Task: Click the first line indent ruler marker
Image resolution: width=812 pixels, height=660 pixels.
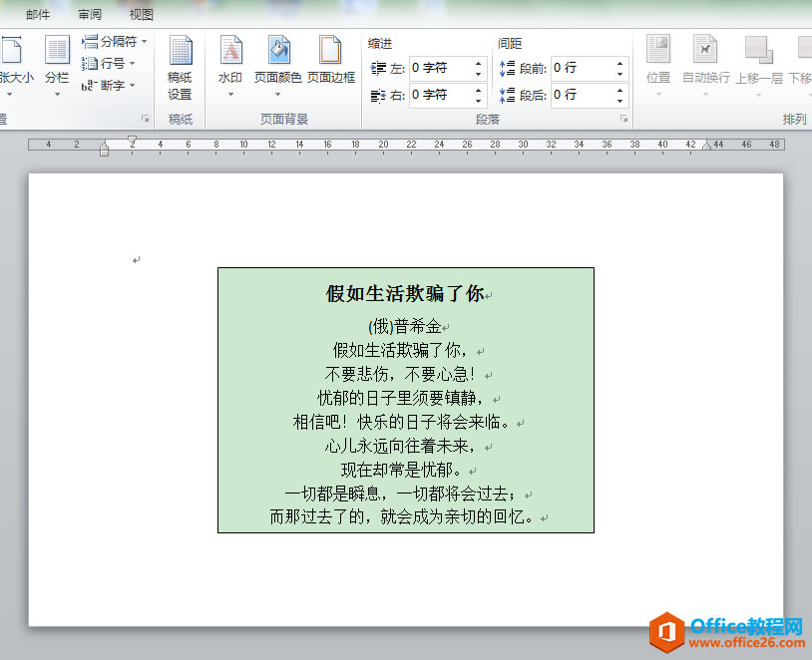Action: tap(132, 140)
